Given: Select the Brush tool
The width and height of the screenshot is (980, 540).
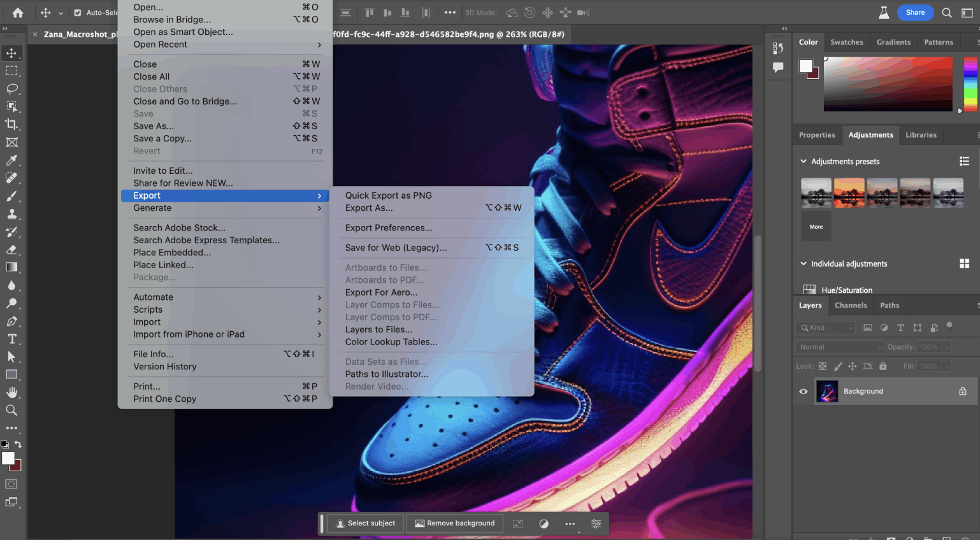Looking at the screenshot, I should pyautogui.click(x=12, y=196).
